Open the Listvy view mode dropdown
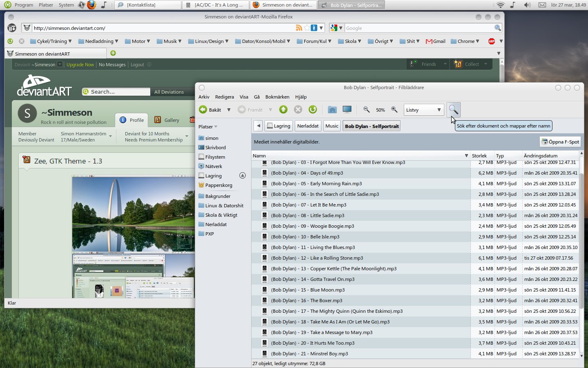The height and width of the screenshot is (368, 588). pyautogui.click(x=423, y=110)
